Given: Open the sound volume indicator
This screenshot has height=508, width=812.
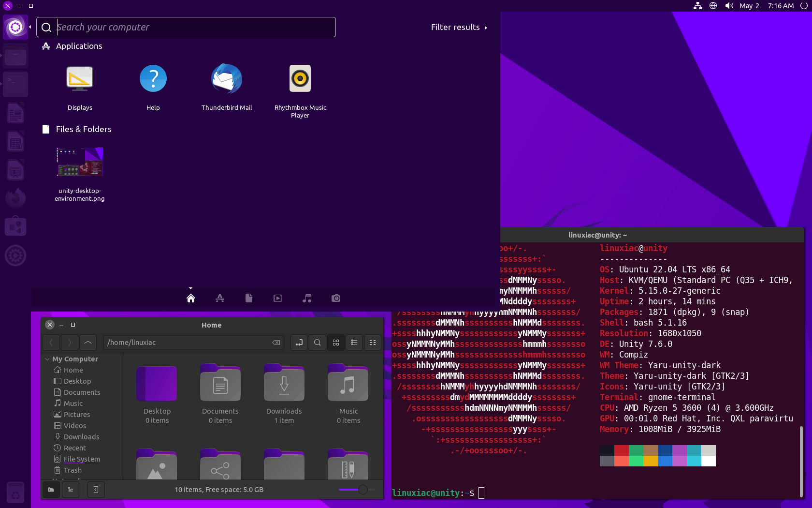Looking at the screenshot, I should [x=729, y=6].
